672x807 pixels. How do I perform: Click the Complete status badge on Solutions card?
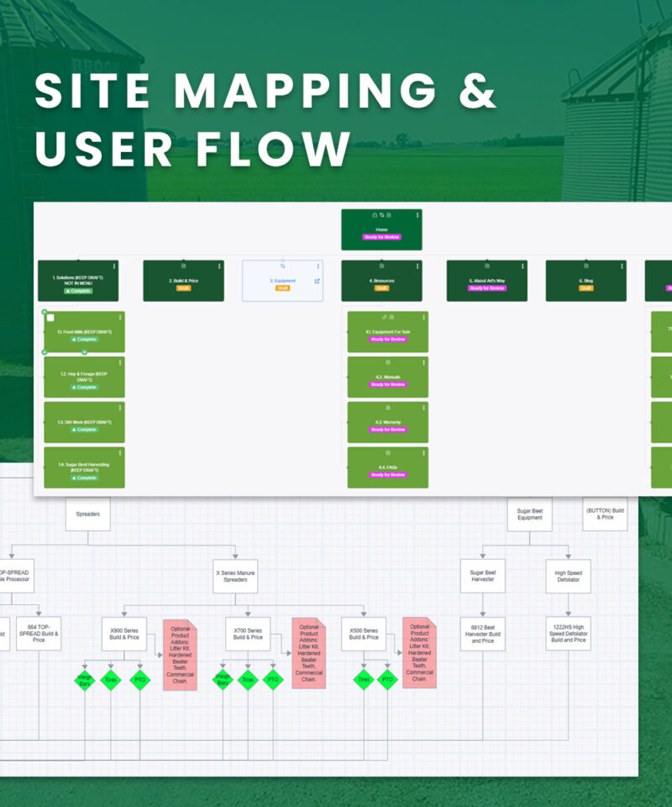78,291
